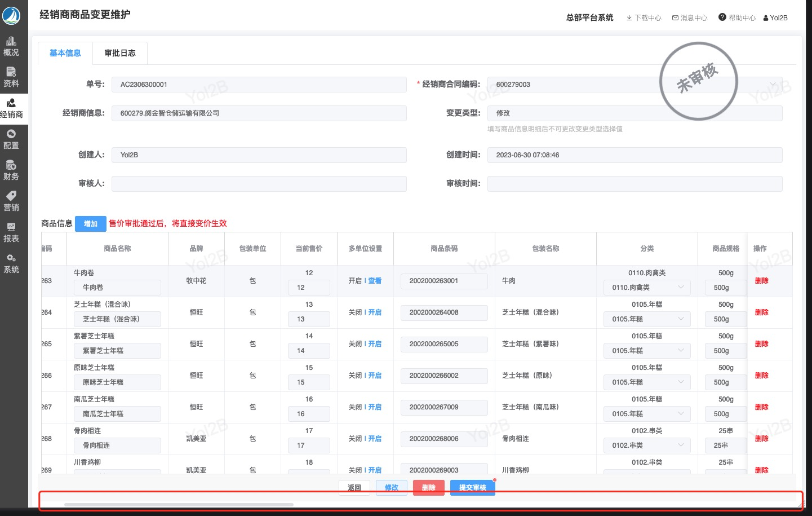Expand the 0110.肉禽类 category dropdown

(647, 288)
